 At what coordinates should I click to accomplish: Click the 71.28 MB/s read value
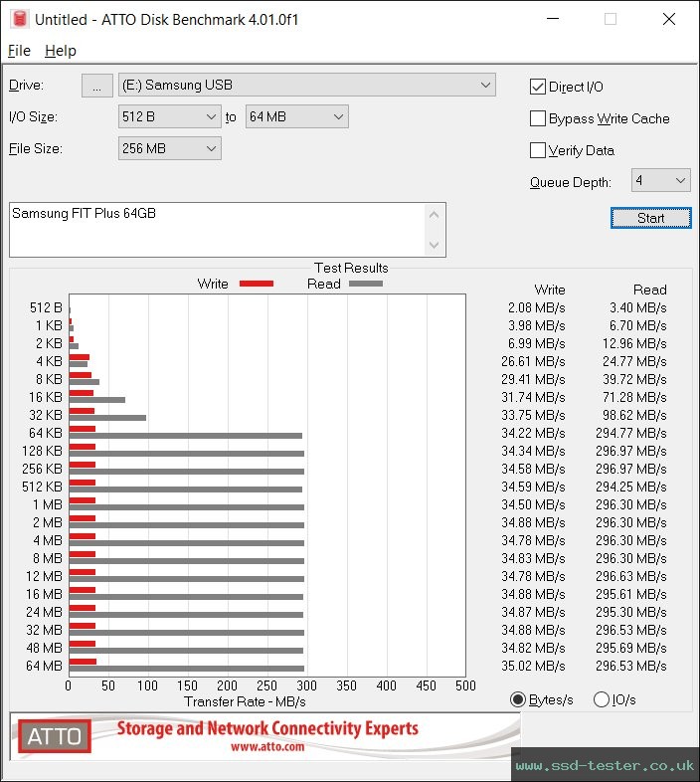coord(634,397)
